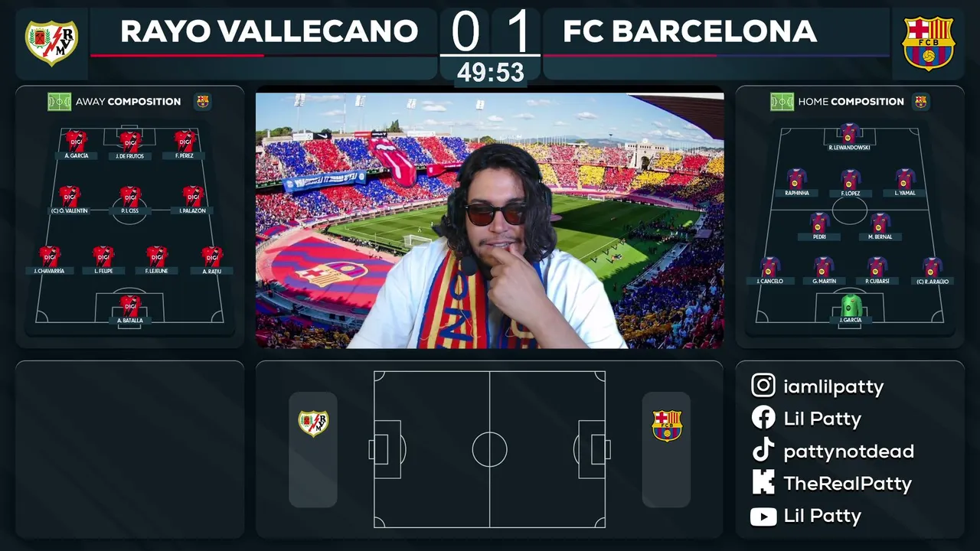
Task: Click the streamer webcam feed
Action: tap(490, 220)
